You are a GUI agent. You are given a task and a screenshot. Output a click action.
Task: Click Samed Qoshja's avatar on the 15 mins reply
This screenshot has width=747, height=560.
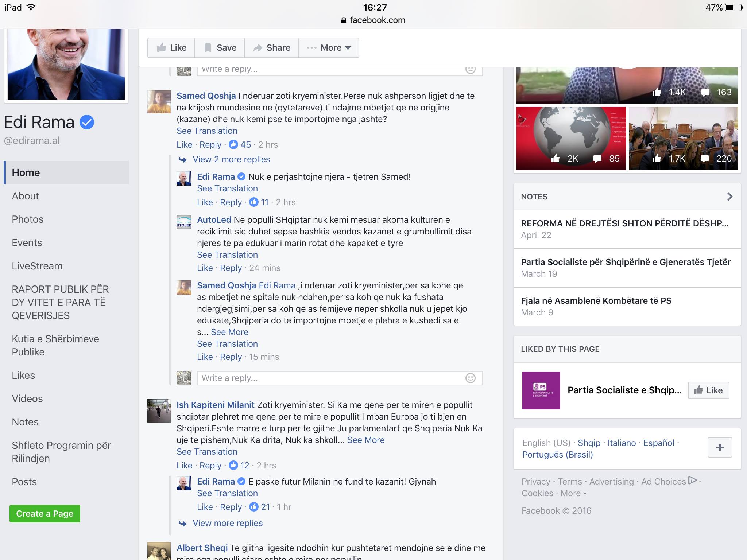coord(184,288)
